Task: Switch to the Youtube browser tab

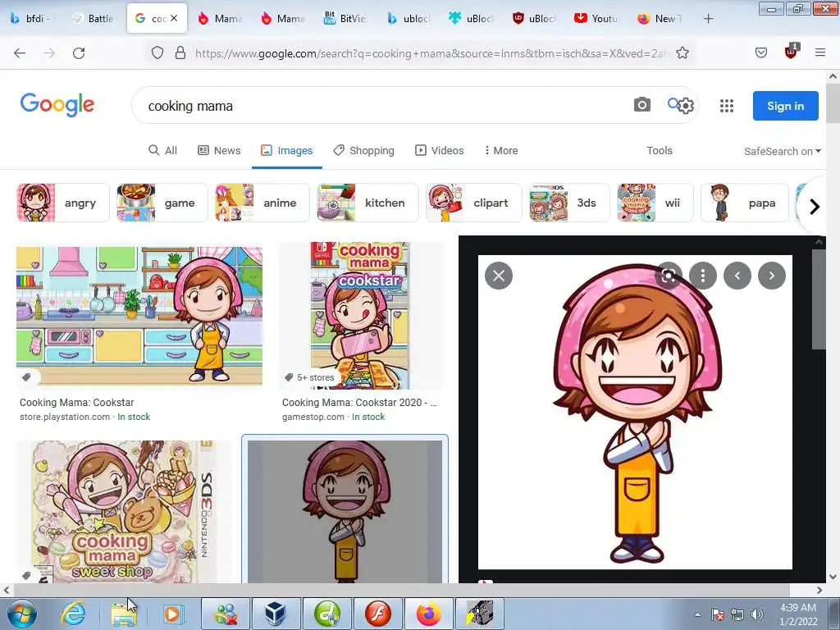Action: click(x=596, y=19)
